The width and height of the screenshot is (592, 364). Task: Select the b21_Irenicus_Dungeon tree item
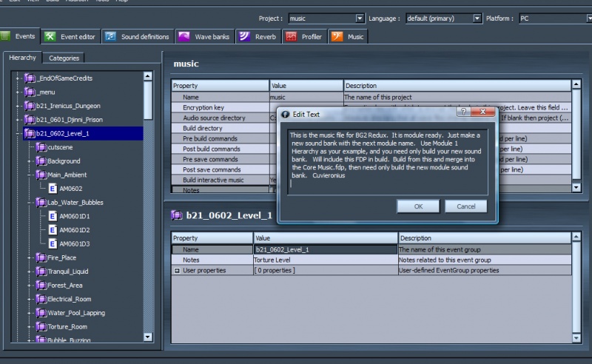(x=68, y=106)
